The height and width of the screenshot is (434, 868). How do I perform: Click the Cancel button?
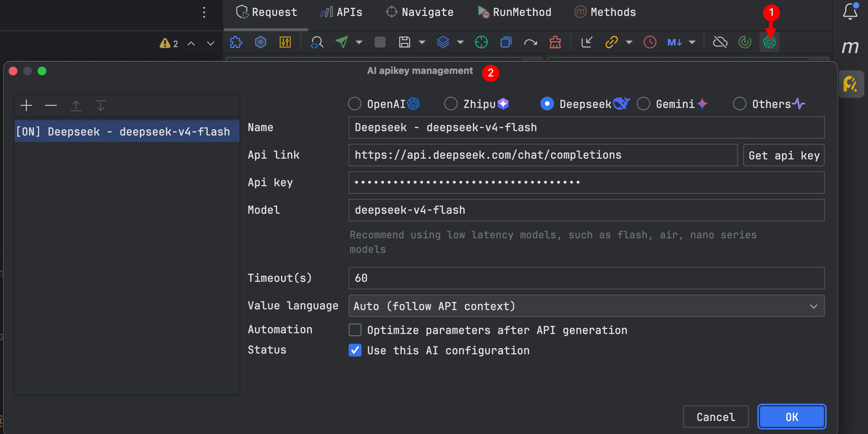tap(716, 417)
